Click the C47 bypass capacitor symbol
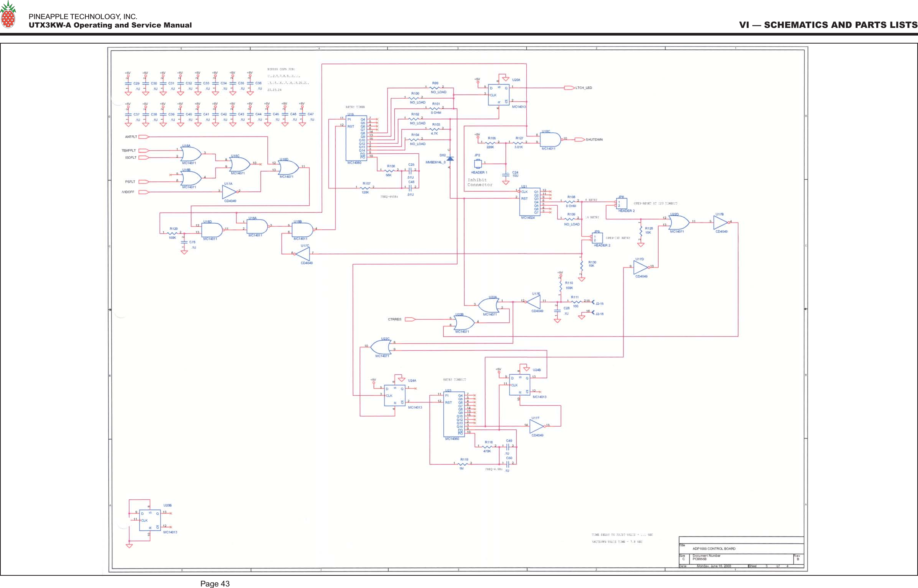918x588 pixels. [x=302, y=115]
